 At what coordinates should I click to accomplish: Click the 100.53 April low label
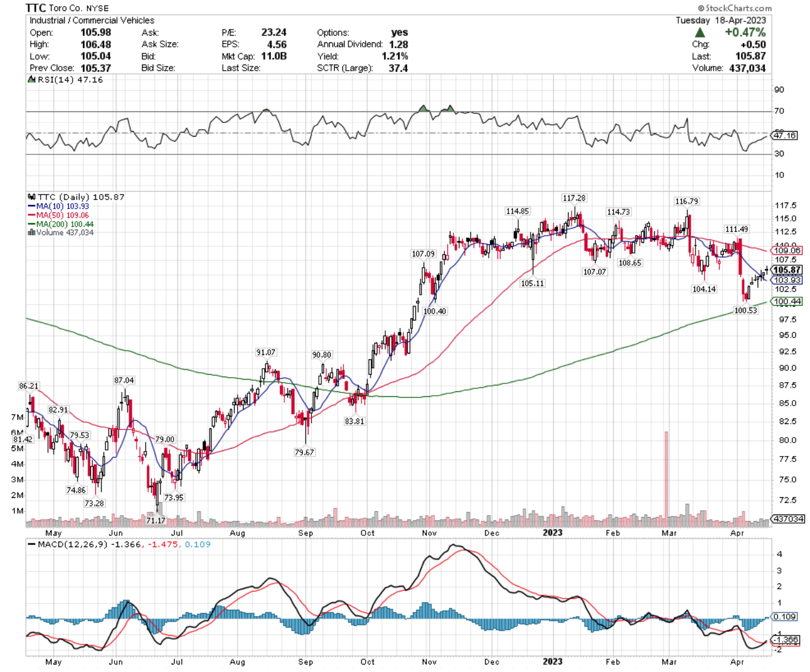[x=746, y=311]
